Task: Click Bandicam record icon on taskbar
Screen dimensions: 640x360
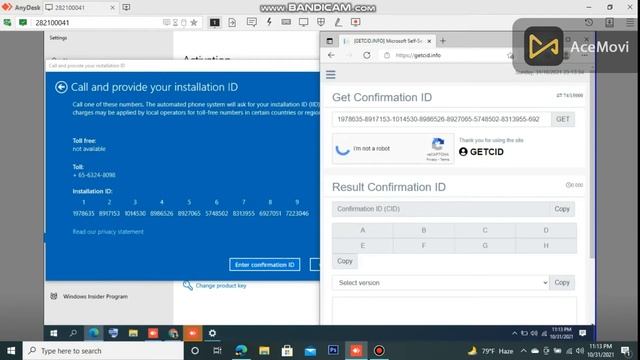Action: tap(379, 350)
